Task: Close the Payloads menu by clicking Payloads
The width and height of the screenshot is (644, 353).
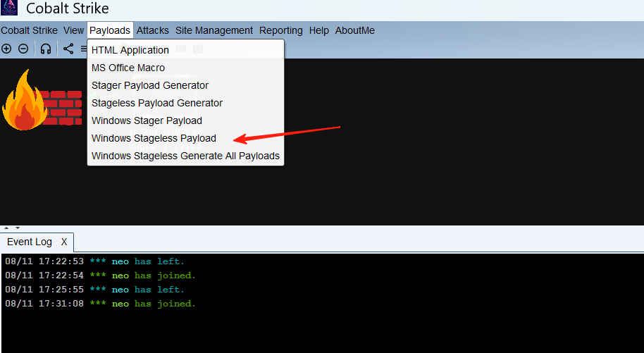Action: (110, 30)
